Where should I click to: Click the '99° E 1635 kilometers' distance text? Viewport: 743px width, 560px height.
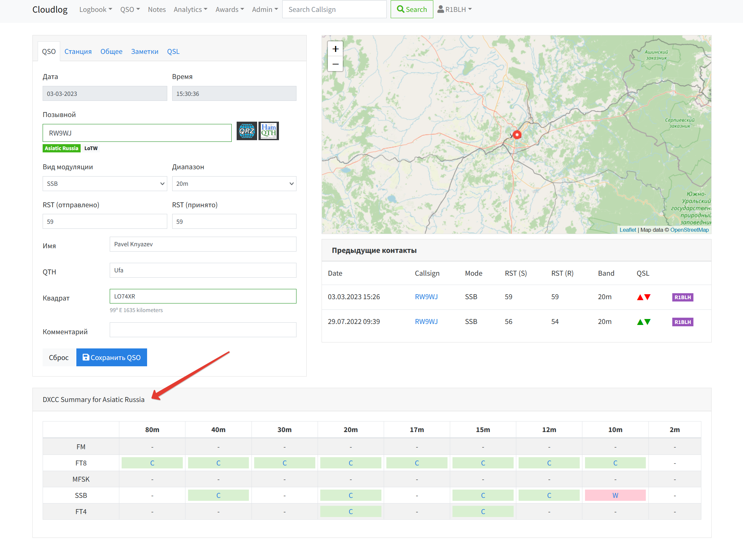[x=136, y=310]
